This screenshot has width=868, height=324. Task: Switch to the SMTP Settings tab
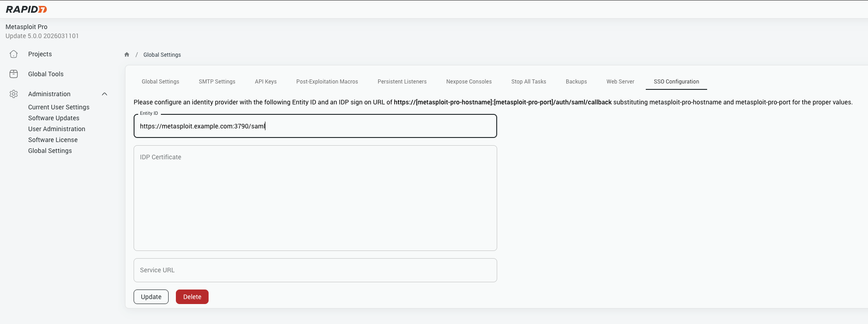[x=217, y=82]
